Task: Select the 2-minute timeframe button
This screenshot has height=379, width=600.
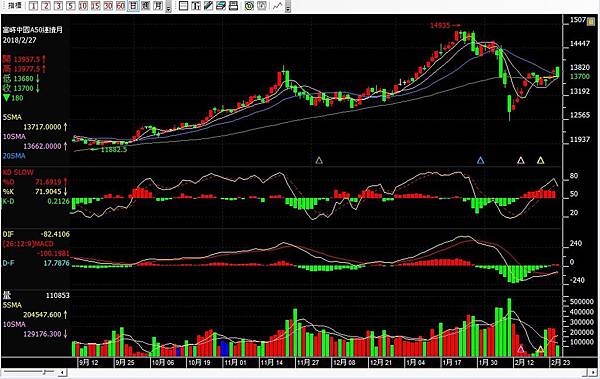Action: click(46, 6)
